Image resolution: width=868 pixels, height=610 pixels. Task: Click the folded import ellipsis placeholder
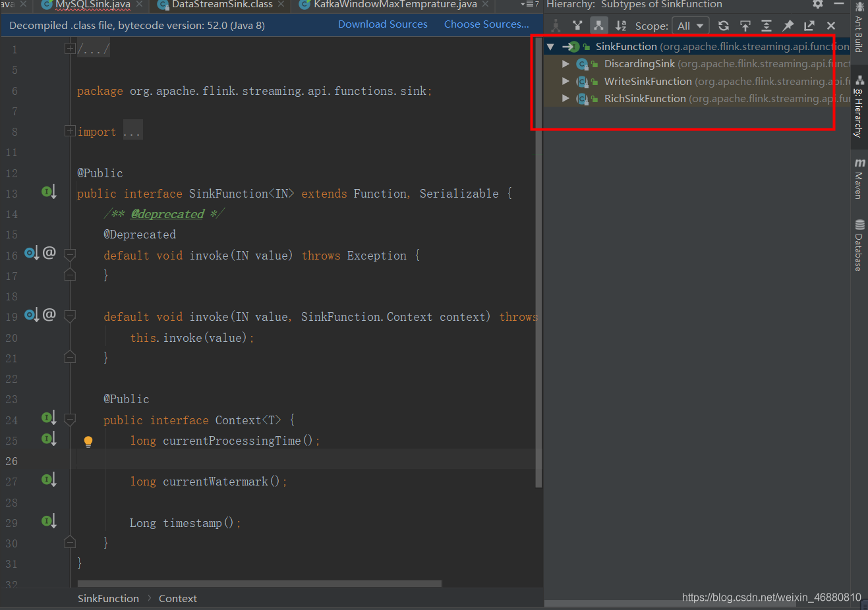[132, 131]
